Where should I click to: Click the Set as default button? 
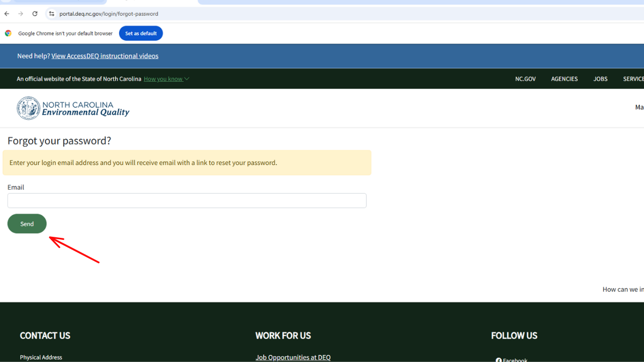pos(140,33)
